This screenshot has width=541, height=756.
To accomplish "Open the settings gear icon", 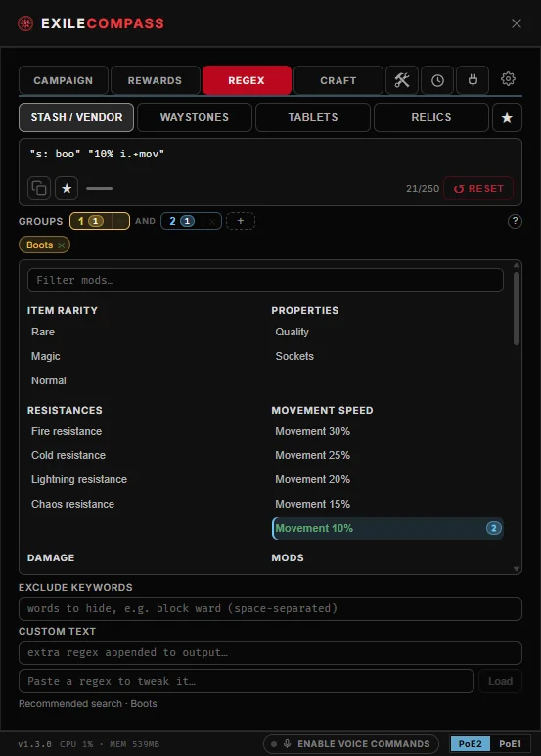I will point(508,78).
